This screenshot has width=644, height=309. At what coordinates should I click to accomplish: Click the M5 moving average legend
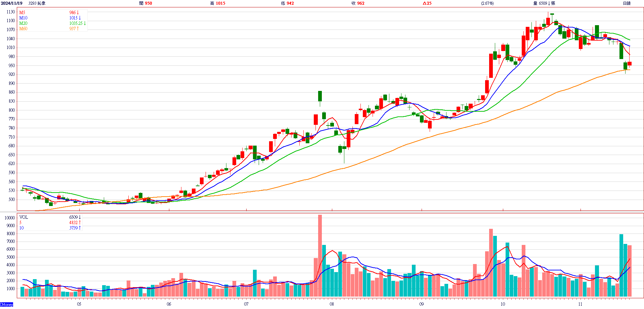click(x=22, y=12)
